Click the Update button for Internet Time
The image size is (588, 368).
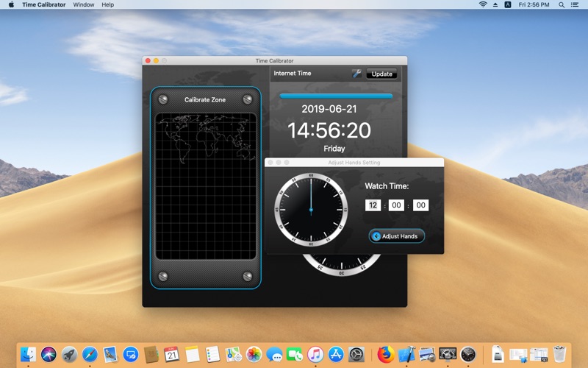point(381,74)
